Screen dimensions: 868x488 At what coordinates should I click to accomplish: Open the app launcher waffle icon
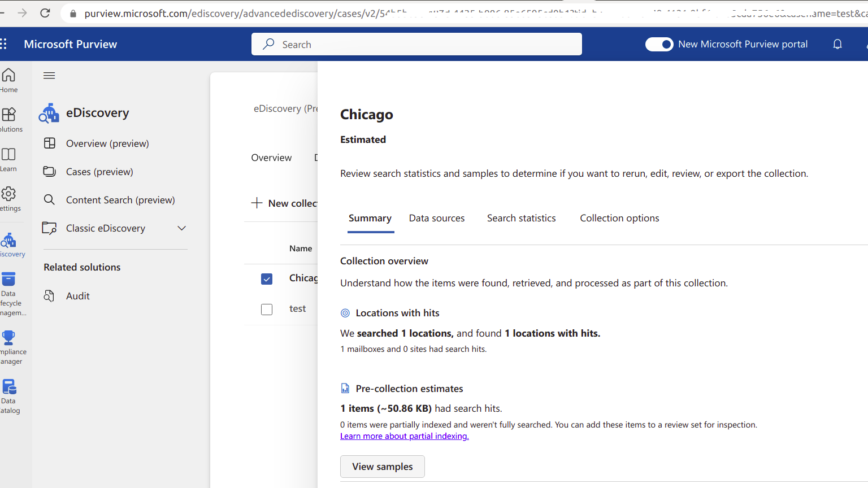point(3,44)
